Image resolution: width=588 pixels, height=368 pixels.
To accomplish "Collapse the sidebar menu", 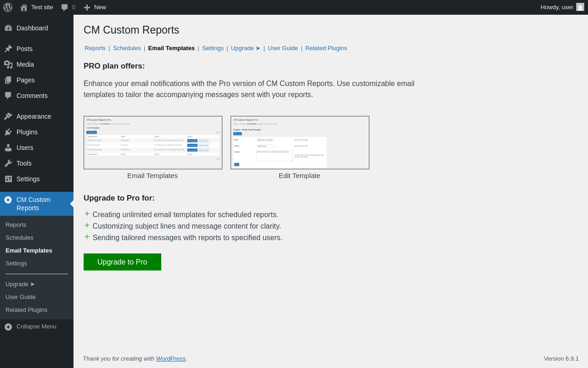I will (36, 327).
